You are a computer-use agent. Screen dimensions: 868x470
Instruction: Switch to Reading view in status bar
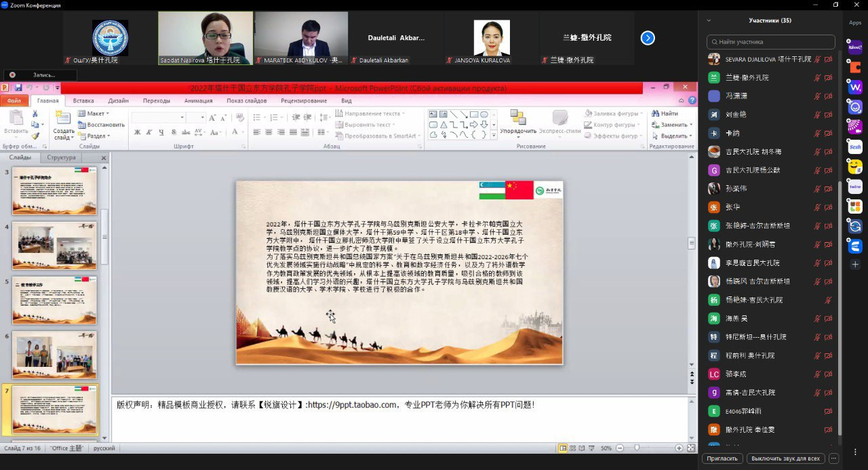[x=581, y=448]
